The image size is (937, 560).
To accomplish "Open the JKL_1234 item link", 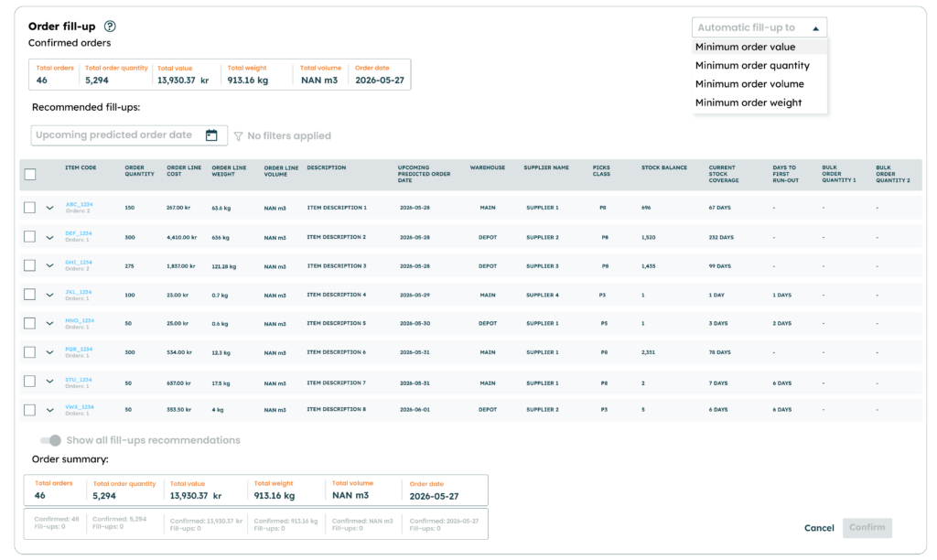I will pyautogui.click(x=79, y=292).
